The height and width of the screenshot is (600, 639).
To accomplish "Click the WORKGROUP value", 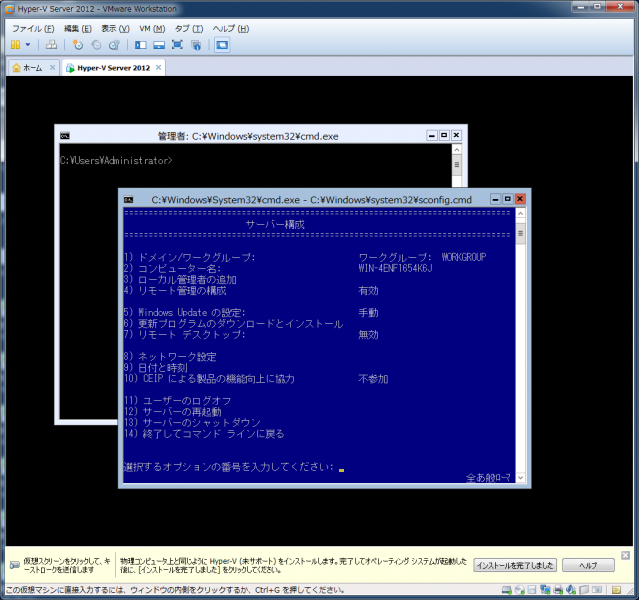I will pos(464,257).
